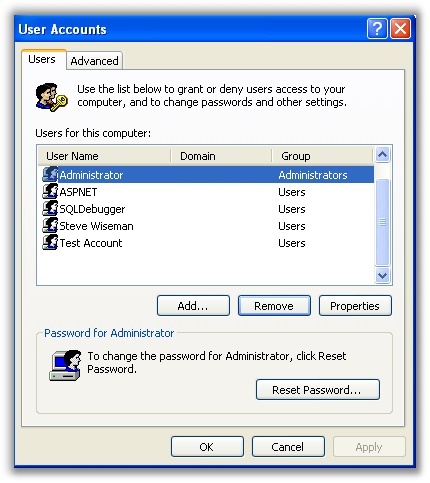This screenshot has width=430, height=483.
Task: Click the Steve Wiseman user icon
Action: pyautogui.click(x=50, y=226)
